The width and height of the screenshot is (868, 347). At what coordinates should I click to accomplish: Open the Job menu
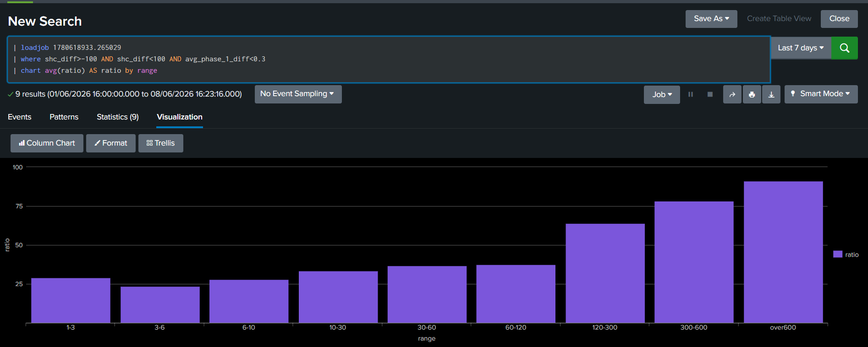click(x=662, y=94)
